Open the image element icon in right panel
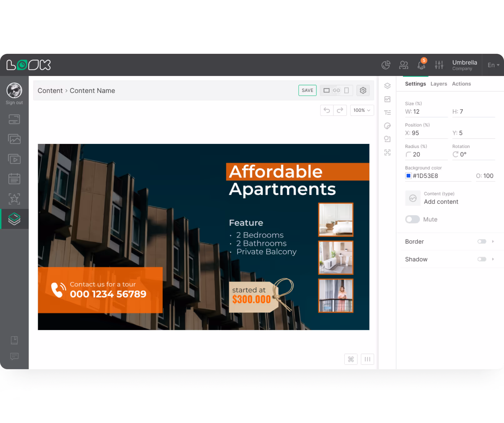Screen dimensions: 504x423 point(387,99)
